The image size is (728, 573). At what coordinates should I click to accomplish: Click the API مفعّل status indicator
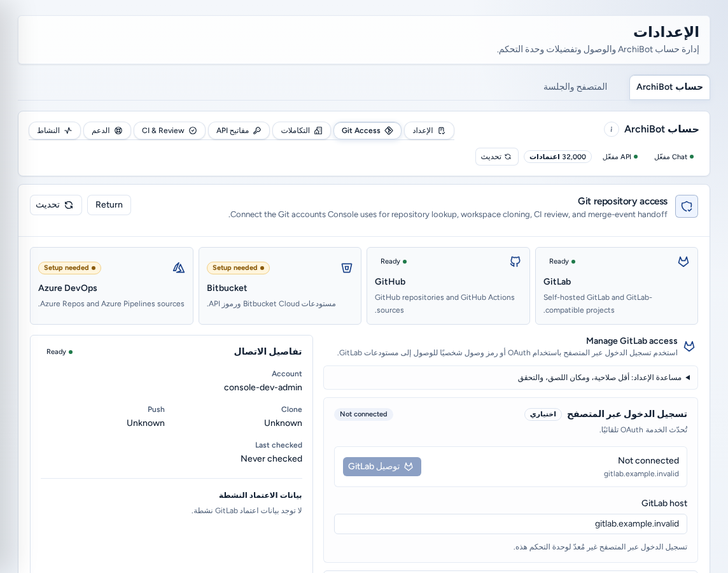(620, 157)
